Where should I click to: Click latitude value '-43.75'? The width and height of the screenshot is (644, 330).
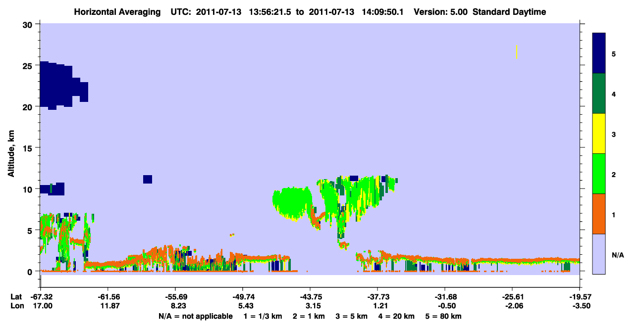coord(310,297)
